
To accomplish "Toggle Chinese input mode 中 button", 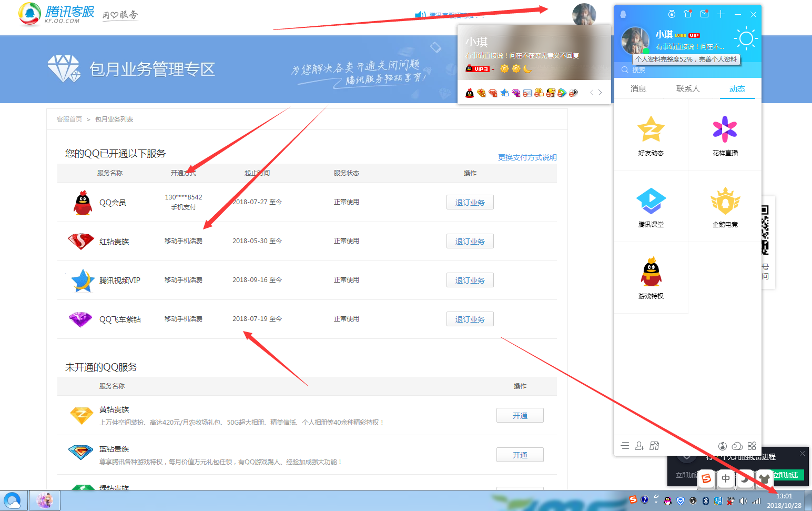I will click(x=726, y=478).
